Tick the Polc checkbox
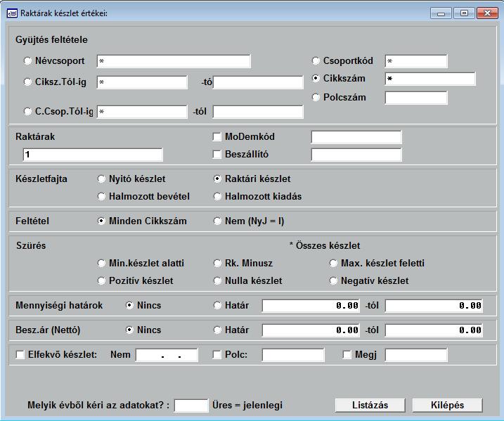The width and height of the screenshot is (504, 421). click(x=217, y=355)
